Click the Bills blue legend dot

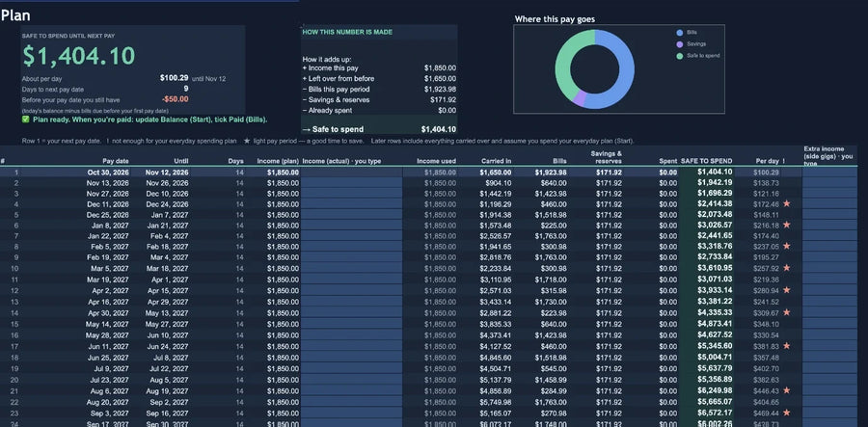click(x=679, y=33)
